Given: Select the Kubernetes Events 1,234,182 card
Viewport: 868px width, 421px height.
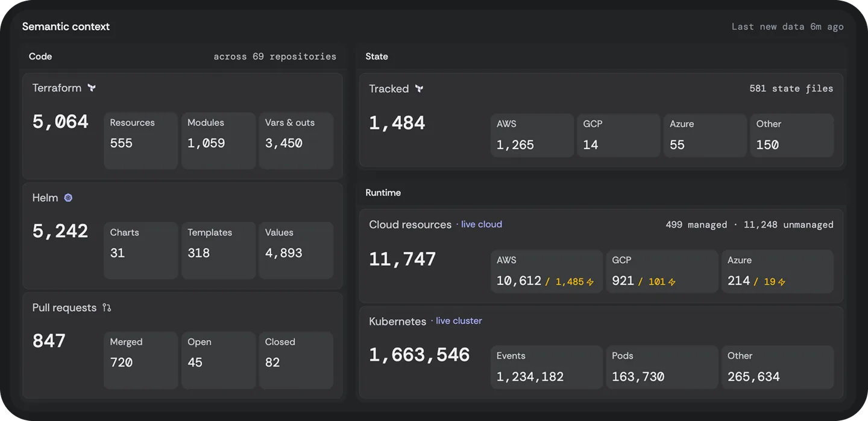Looking at the screenshot, I should [547, 367].
